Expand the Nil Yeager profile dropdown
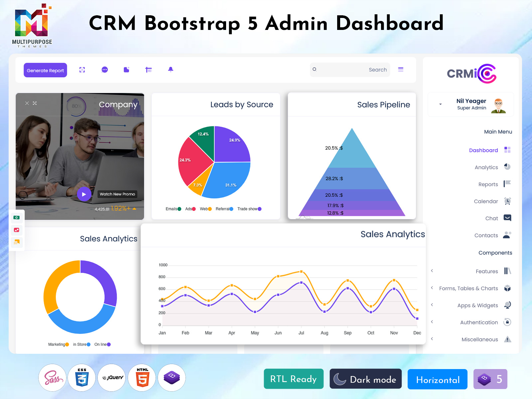532x399 pixels. (441, 104)
